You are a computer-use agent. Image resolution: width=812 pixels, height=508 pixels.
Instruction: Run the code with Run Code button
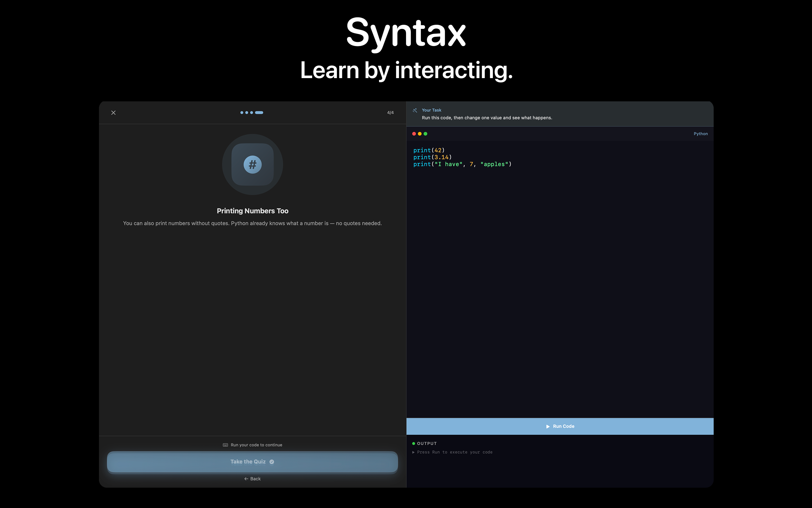pyautogui.click(x=560, y=426)
